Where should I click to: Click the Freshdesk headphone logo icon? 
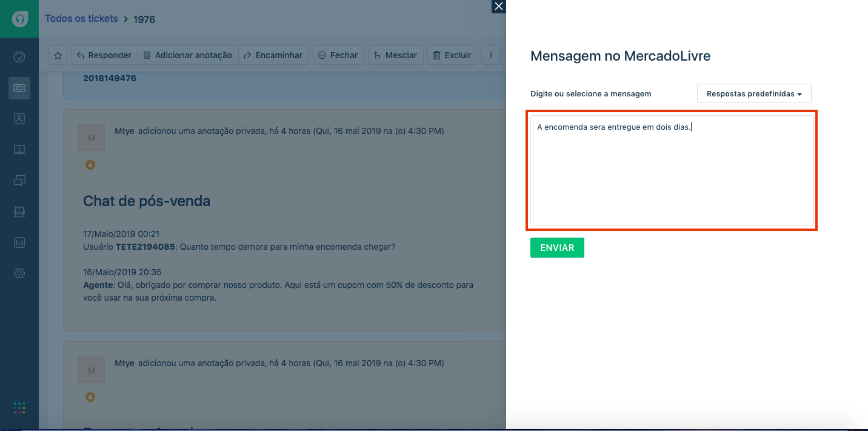(x=19, y=19)
